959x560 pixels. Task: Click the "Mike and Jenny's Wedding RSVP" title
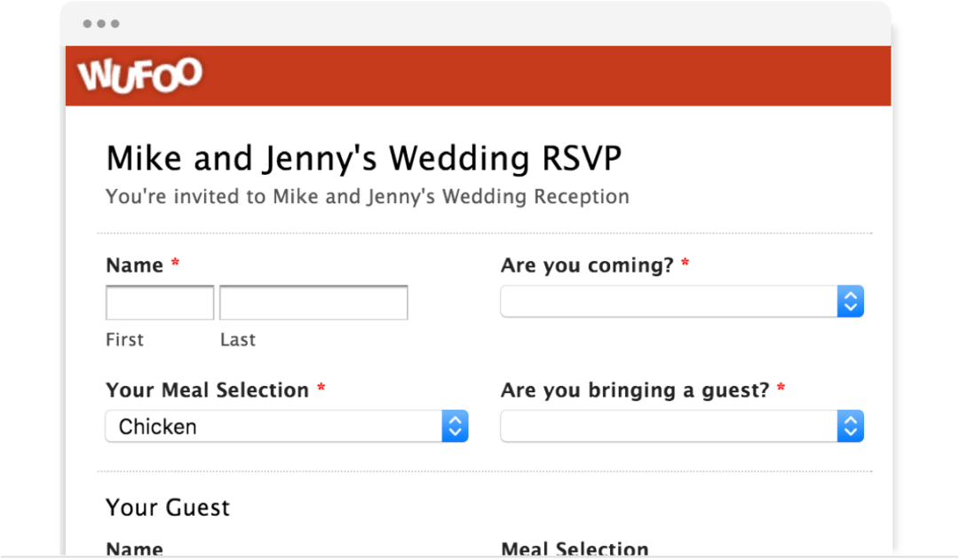363,159
